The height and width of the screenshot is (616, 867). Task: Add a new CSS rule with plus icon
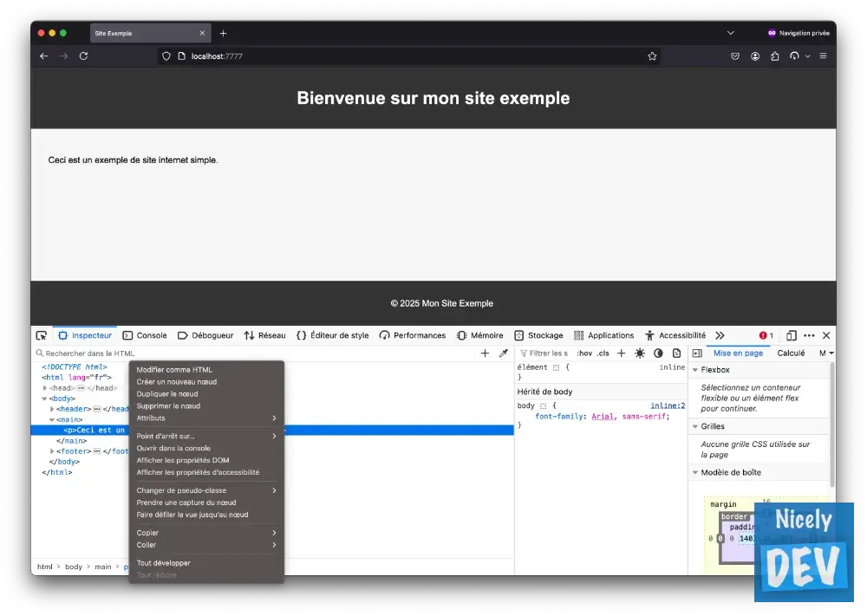621,353
